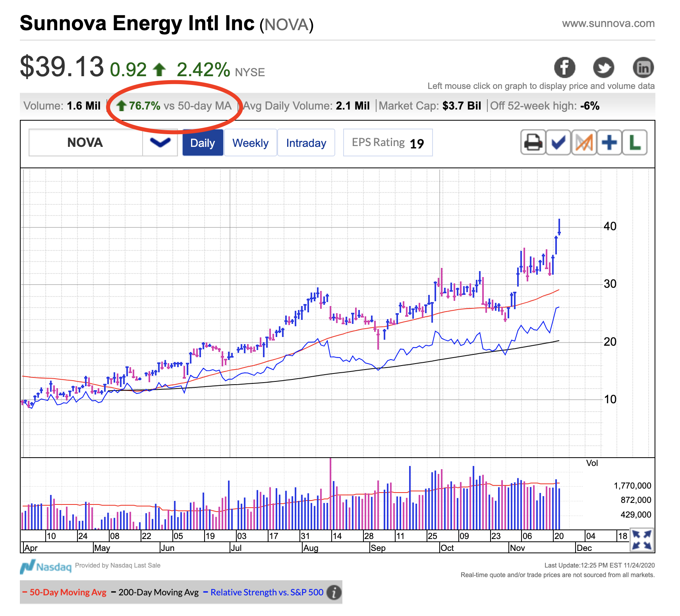Click the (NOVA) ticker in title
680x616 pixels.
[x=286, y=25]
